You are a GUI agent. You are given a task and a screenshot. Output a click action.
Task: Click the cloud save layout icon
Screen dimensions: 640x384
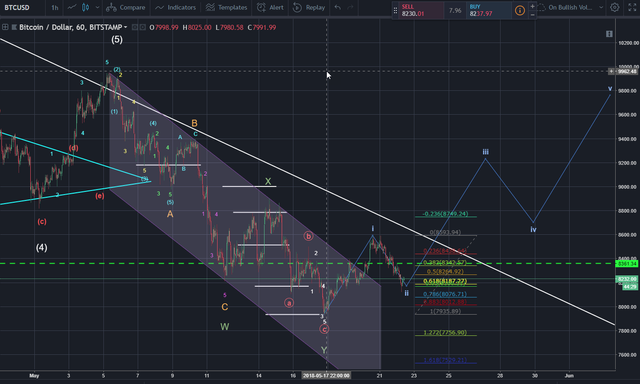541,7
